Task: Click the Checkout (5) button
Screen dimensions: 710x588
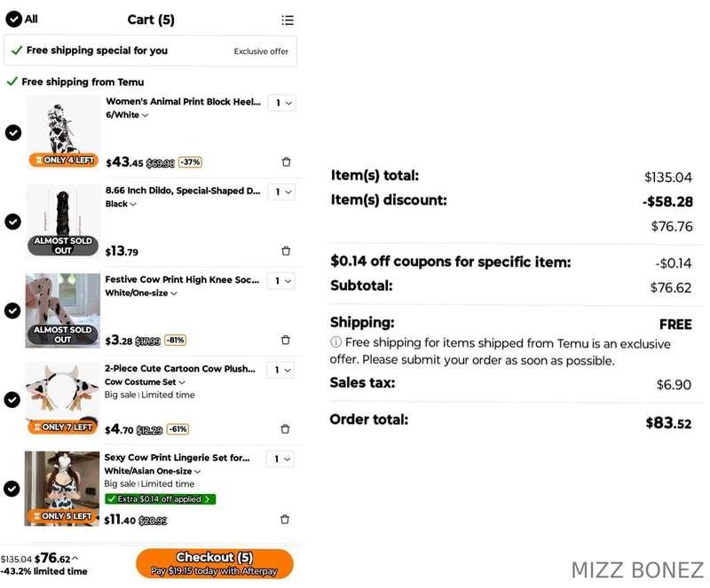Action: click(x=214, y=563)
